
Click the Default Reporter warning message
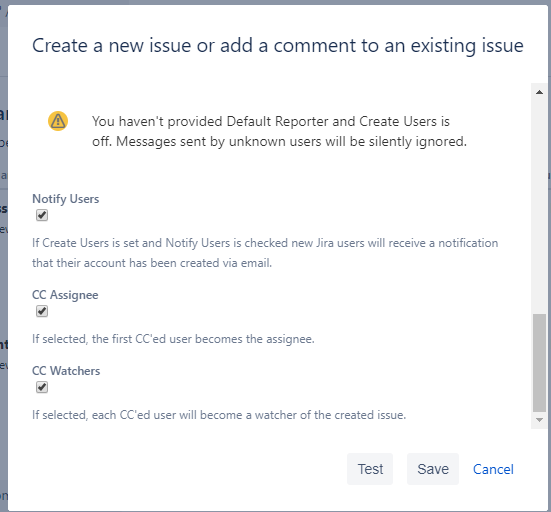pos(279,131)
